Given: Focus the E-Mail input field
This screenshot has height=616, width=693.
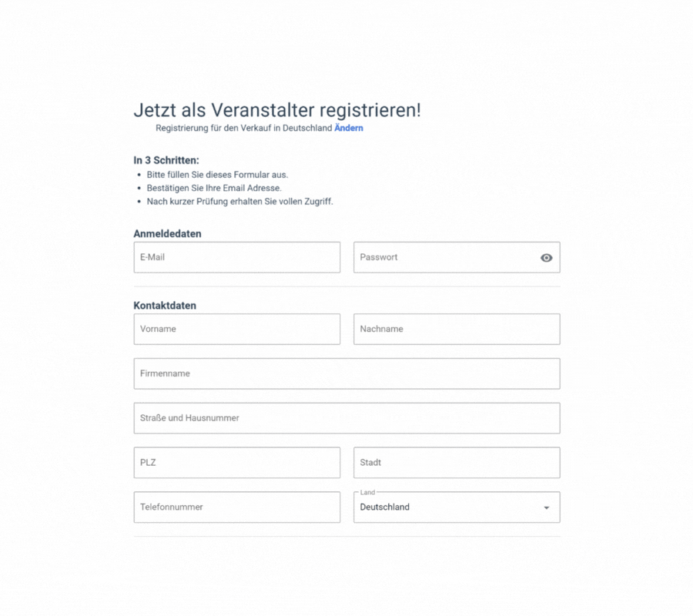Looking at the screenshot, I should tap(236, 257).
